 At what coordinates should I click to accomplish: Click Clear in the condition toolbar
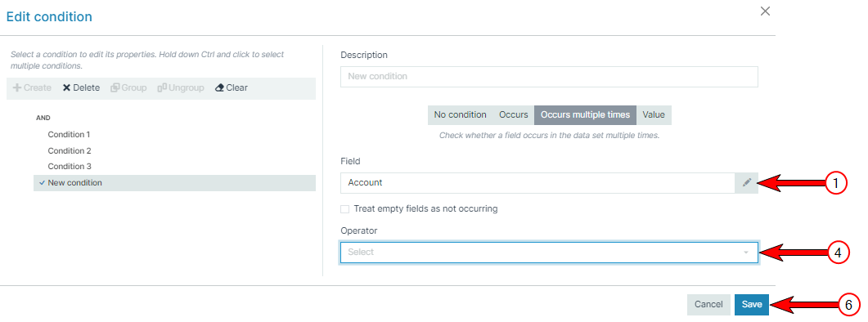232,88
